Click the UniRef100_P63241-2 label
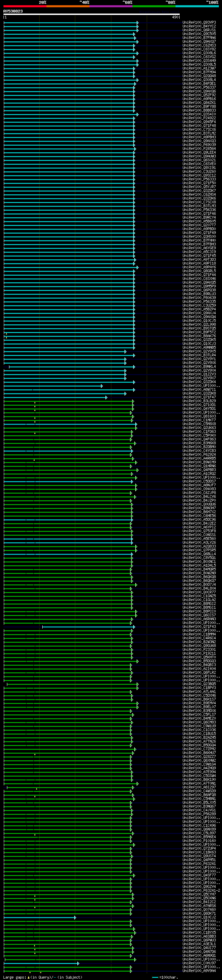 [201, 890]
